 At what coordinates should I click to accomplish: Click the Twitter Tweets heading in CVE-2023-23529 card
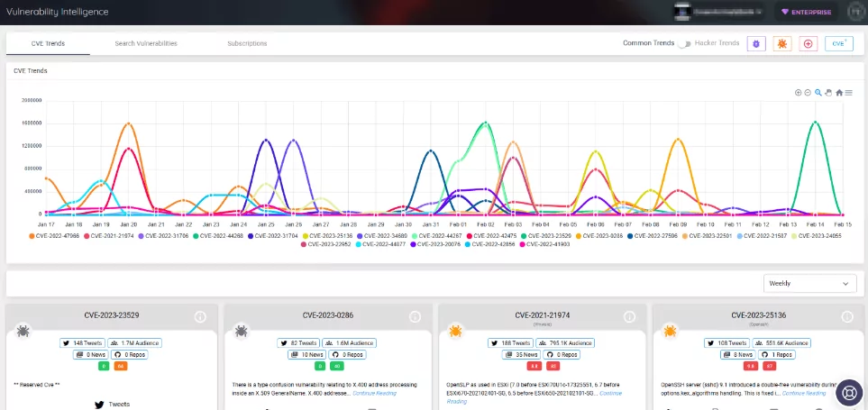point(113,405)
